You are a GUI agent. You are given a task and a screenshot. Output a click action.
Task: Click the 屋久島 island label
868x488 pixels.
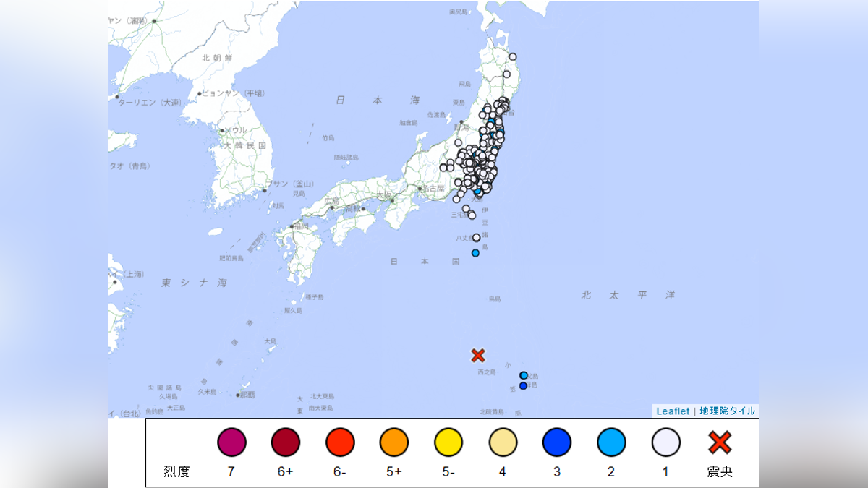pyautogui.click(x=293, y=310)
